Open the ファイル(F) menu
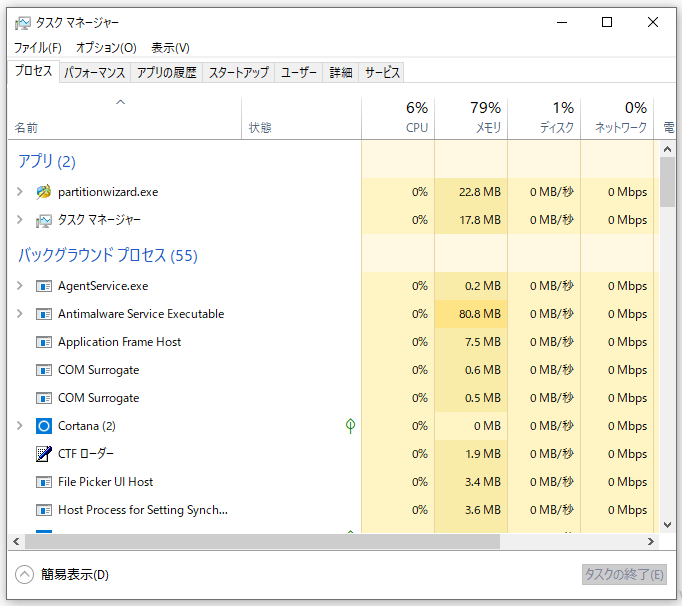This screenshot has height=606, width=682. pyautogui.click(x=38, y=48)
